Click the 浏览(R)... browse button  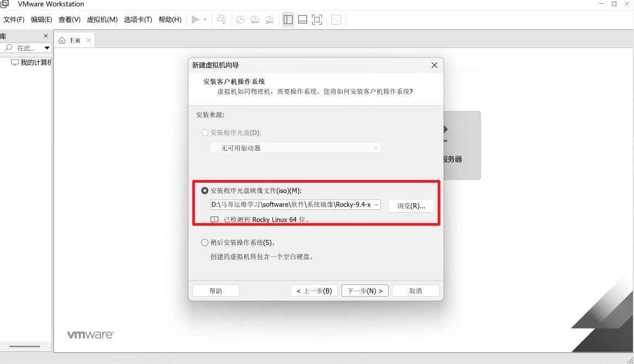tap(411, 205)
